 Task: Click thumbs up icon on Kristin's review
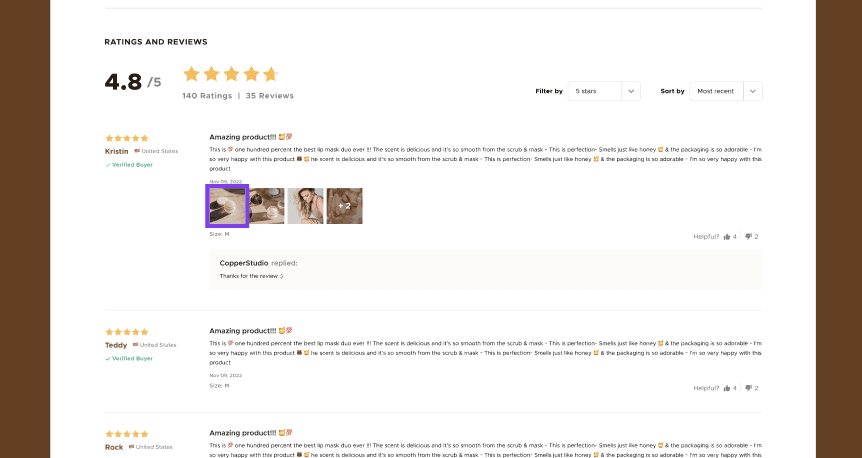[x=727, y=236]
